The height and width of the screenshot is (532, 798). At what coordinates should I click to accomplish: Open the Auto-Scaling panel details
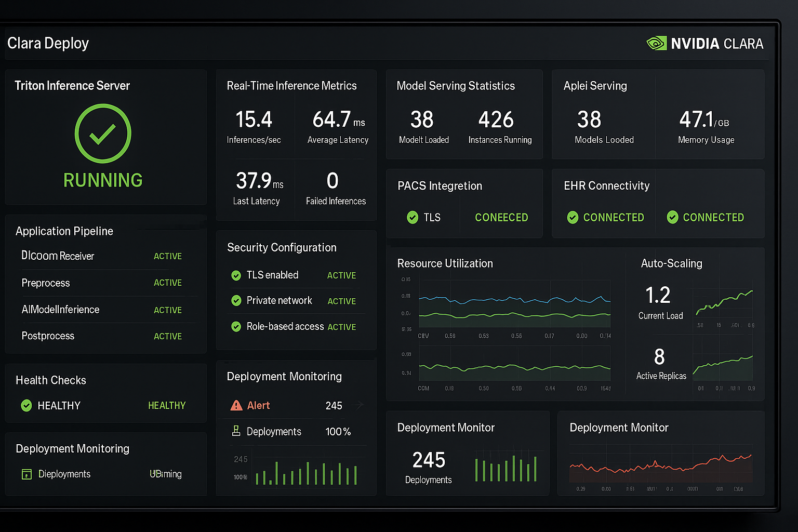pos(671,263)
